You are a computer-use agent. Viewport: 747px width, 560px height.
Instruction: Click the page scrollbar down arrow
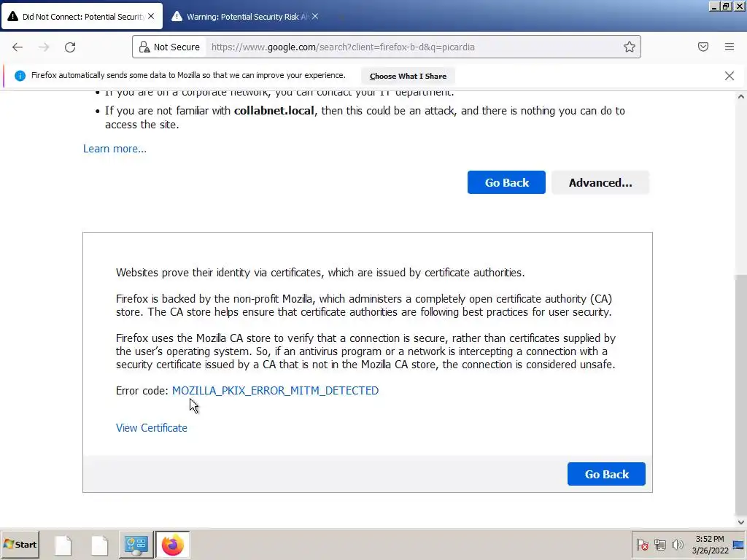pos(741,522)
